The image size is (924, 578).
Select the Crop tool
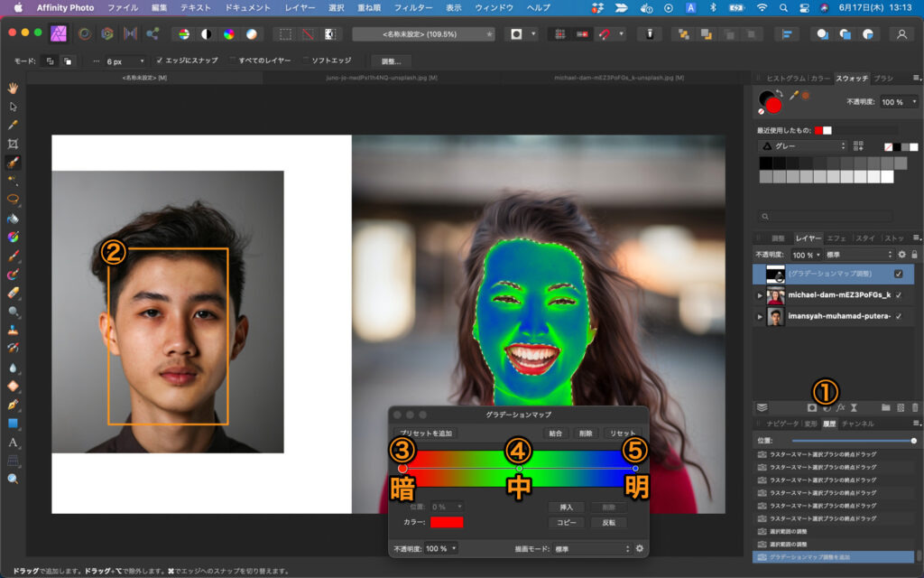pos(13,144)
